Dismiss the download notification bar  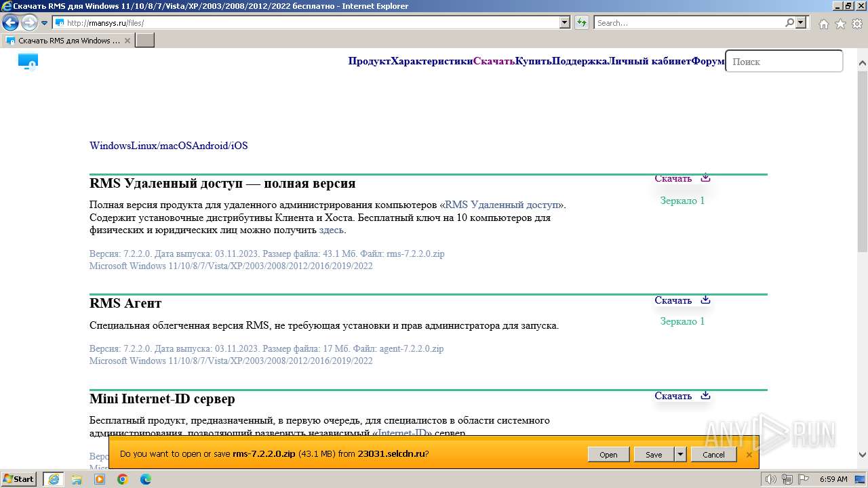pyautogui.click(x=749, y=455)
